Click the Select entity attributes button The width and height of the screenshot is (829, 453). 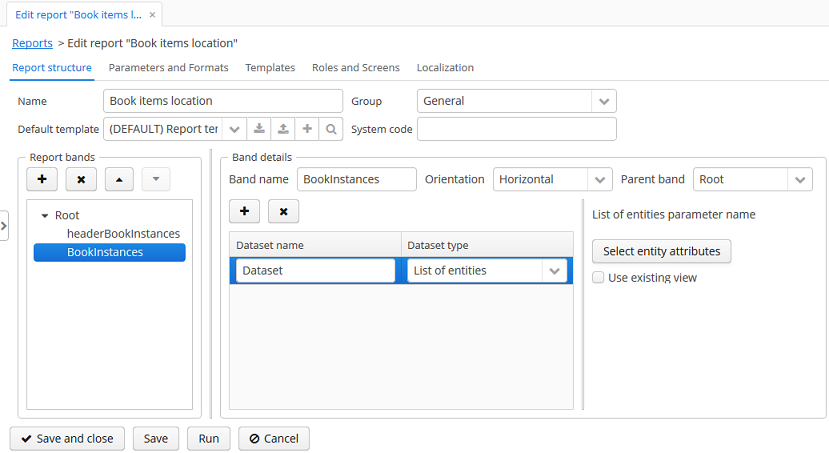[661, 251]
